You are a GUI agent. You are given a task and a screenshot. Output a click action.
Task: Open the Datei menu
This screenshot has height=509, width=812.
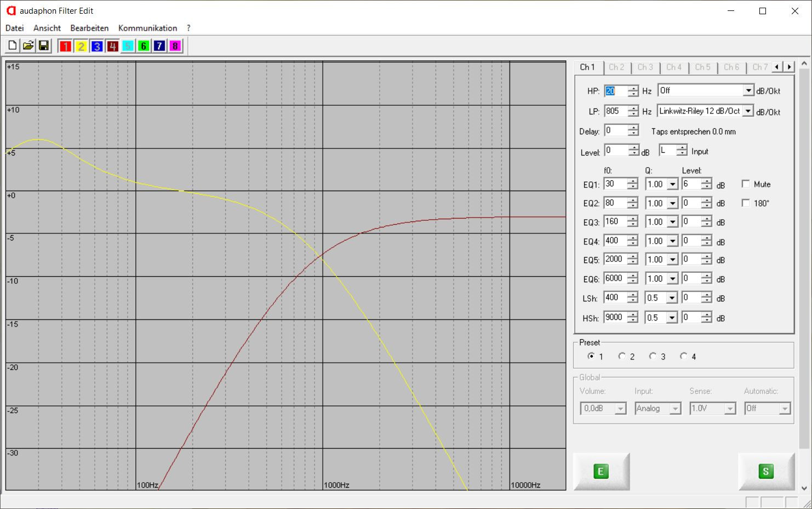pos(15,28)
